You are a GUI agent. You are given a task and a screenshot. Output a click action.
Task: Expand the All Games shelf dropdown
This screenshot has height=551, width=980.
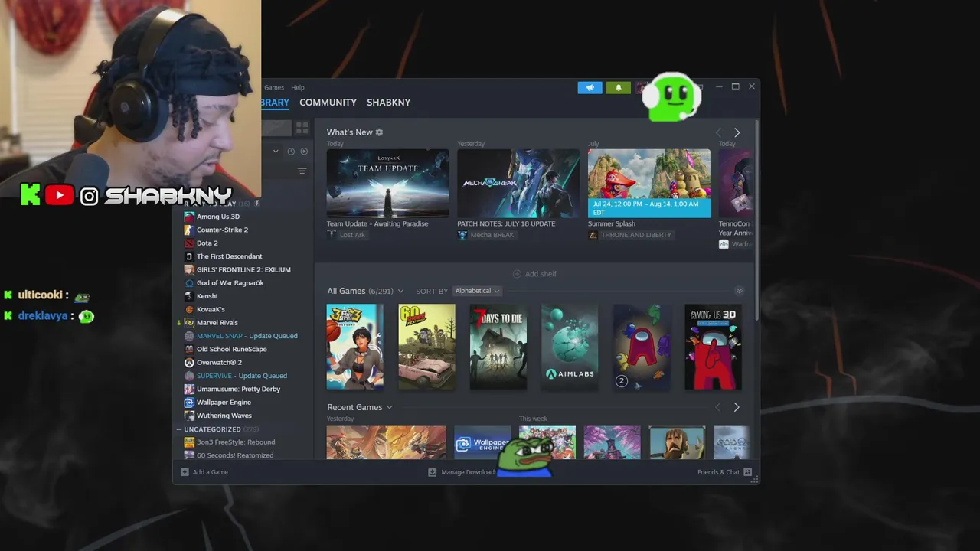(x=400, y=292)
